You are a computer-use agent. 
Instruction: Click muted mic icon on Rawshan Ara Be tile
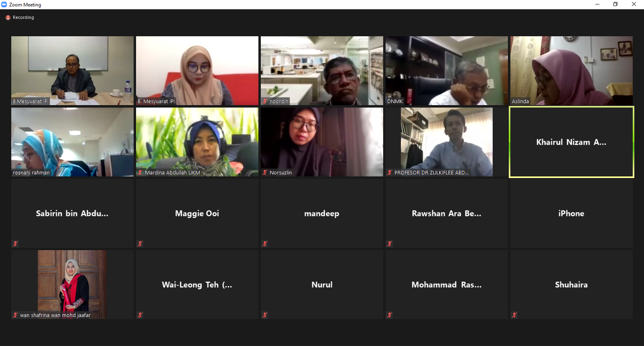point(390,244)
